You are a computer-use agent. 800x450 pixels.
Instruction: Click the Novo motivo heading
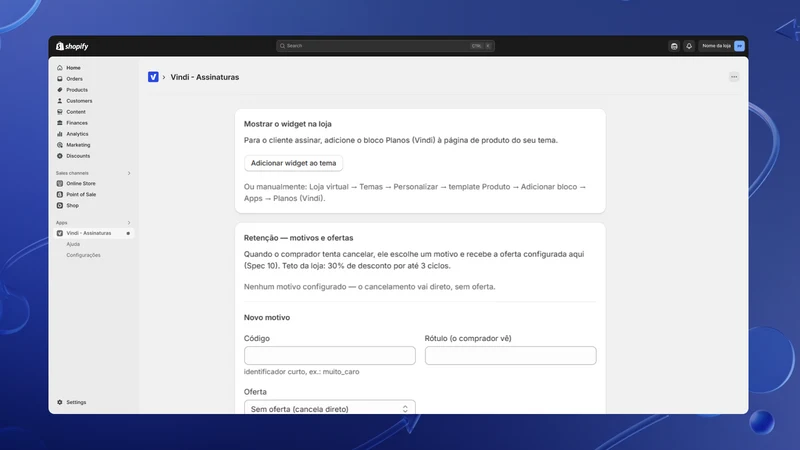click(x=267, y=317)
